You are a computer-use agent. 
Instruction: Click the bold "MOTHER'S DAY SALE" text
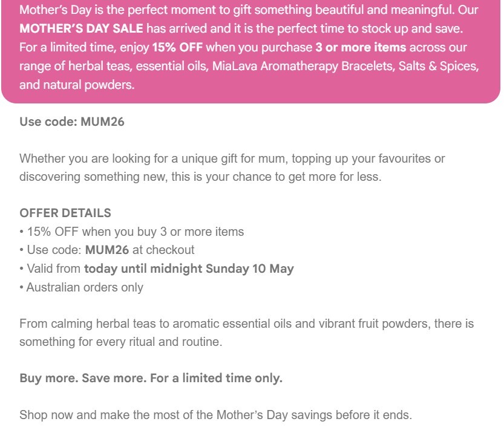click(81, 29)
